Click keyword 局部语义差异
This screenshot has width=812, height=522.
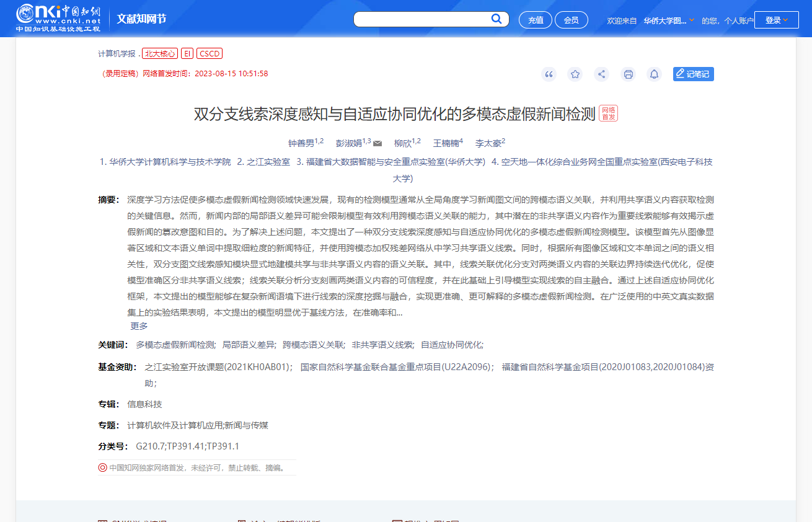[x=249, y=345]
